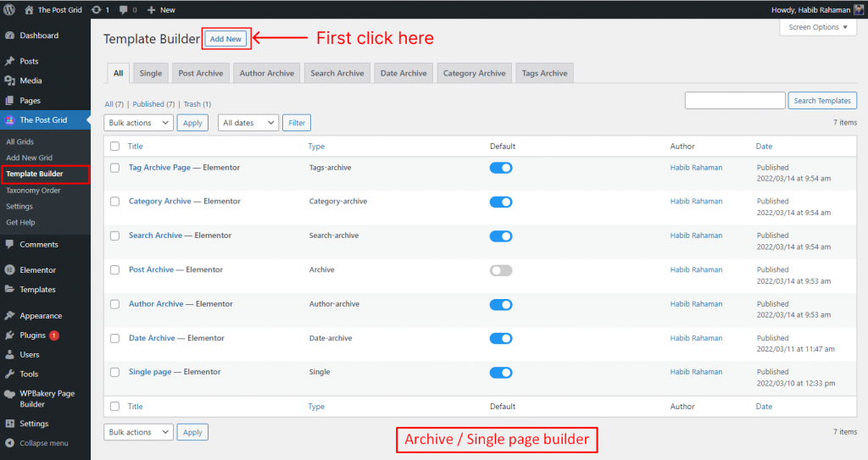The height and width of the screenshot is (460, 868).
Task: Open the Published (7) filter link
Action: 153,104
